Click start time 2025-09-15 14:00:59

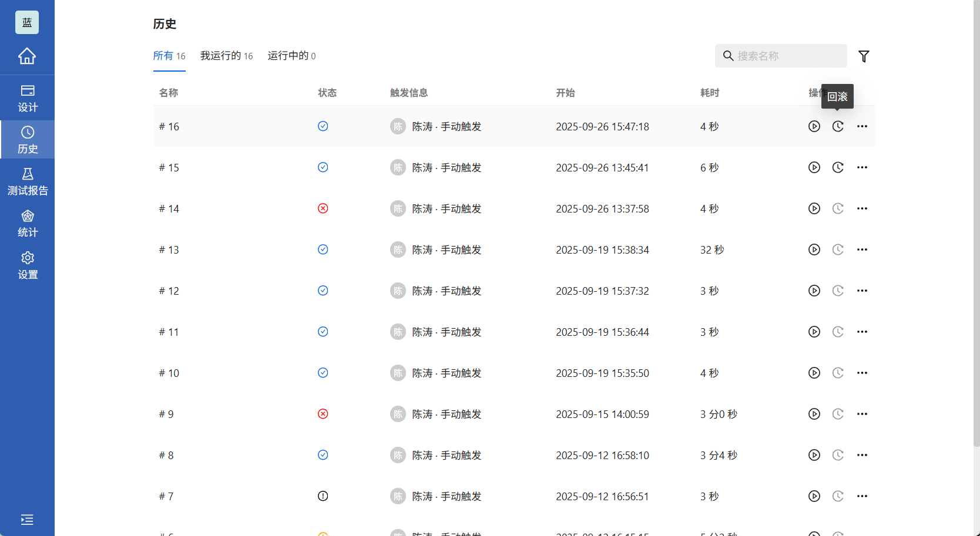pos(603,414)
